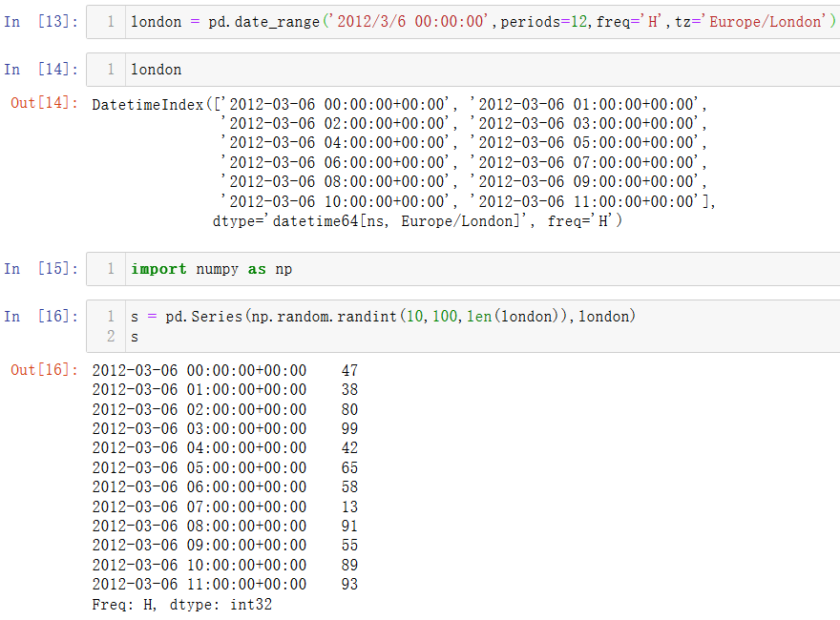Click the value 13 in series output

tap(349, 506)
